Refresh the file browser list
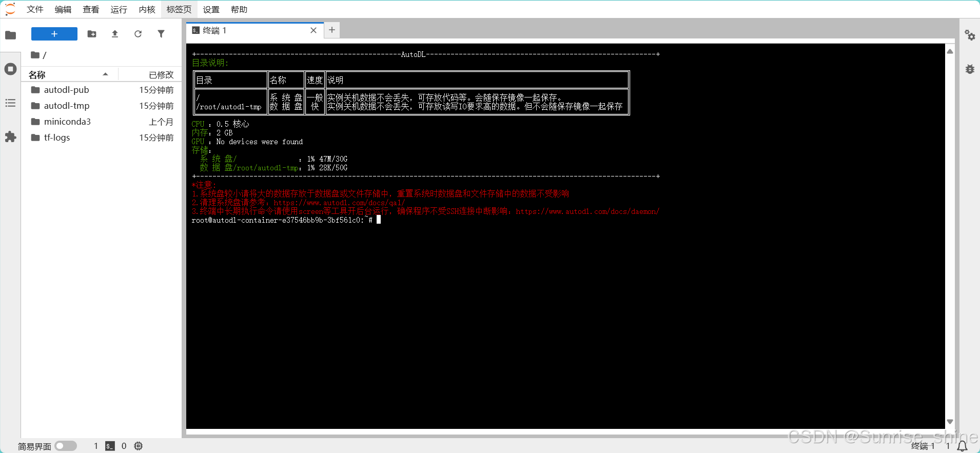This screenshot has width=980, height=453. [x=138, y=34]
